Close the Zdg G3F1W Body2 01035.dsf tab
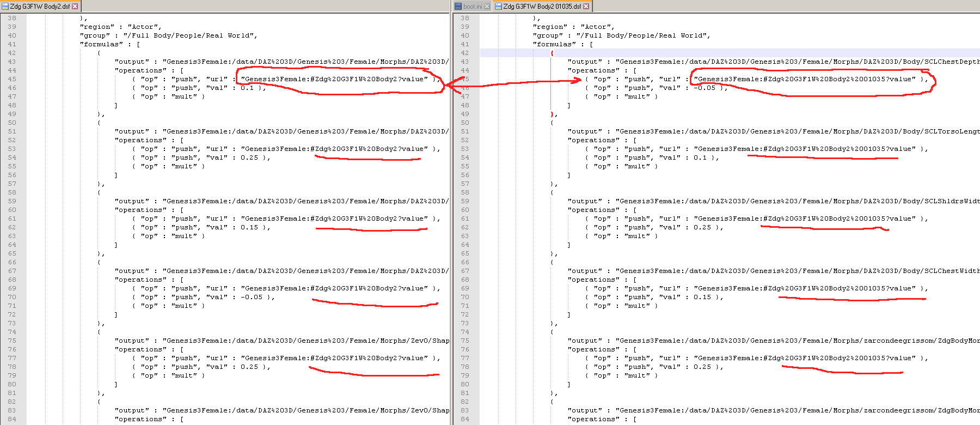Viewport: 980px width, 425px height. (586, 7)
